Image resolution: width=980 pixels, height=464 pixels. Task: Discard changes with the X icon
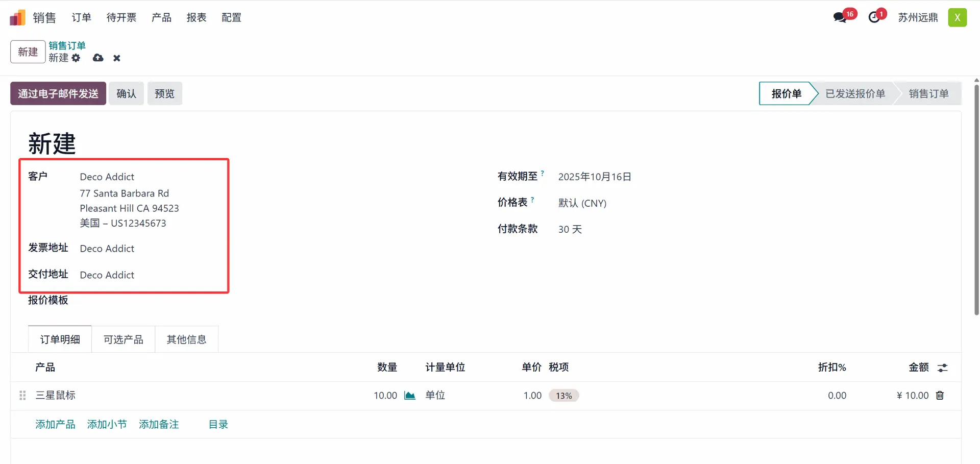pos(117,58)
